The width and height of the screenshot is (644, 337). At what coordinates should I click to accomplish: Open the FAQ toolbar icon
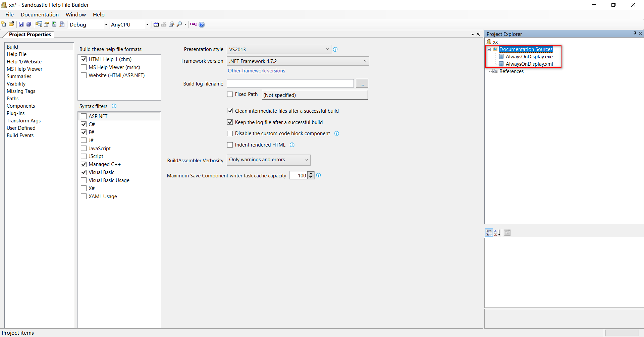(x=193, y=24)
